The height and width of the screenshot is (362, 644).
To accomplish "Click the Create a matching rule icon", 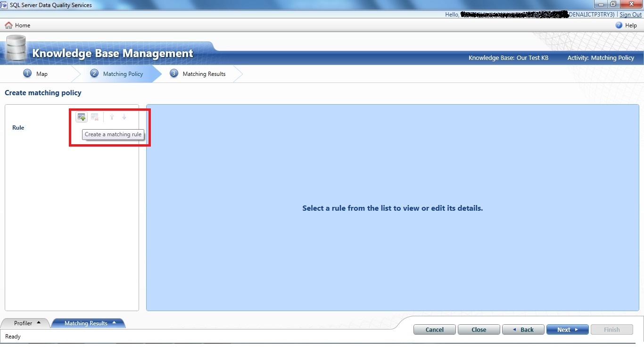I will (x=82, y=117).
